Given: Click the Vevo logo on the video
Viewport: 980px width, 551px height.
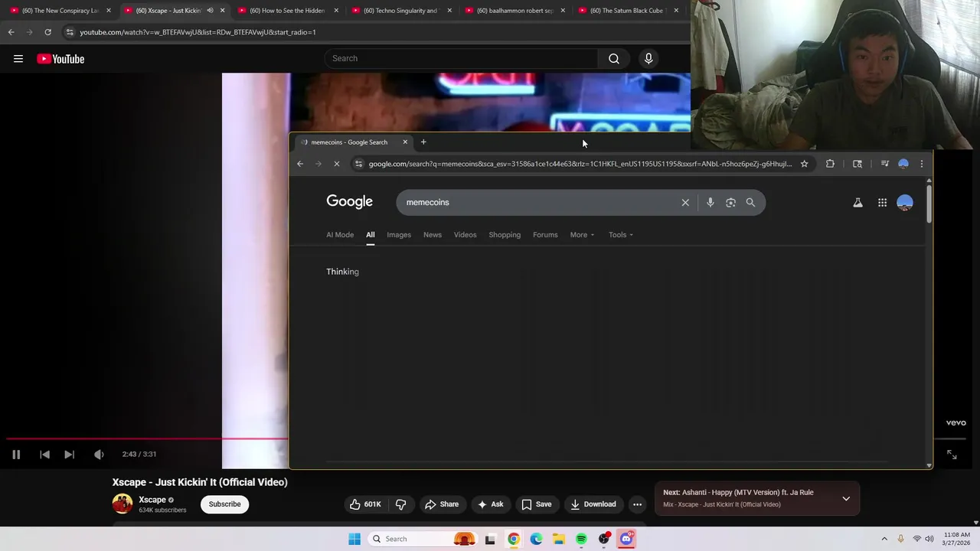Looking at the screenshot, I should coord(955,422).
